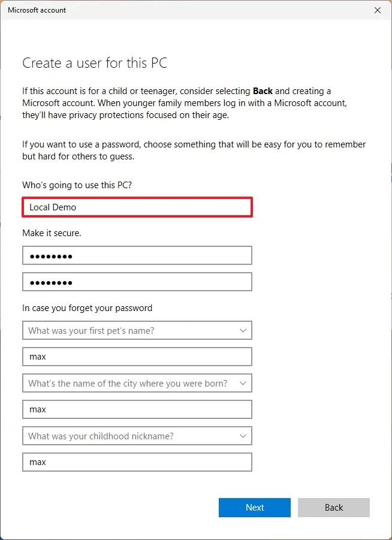
Task: Click the gray Back button
Action: (x=333, y=508)
